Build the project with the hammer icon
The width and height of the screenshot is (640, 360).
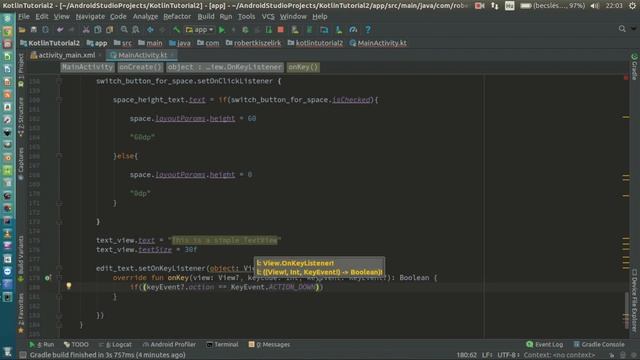176,30
